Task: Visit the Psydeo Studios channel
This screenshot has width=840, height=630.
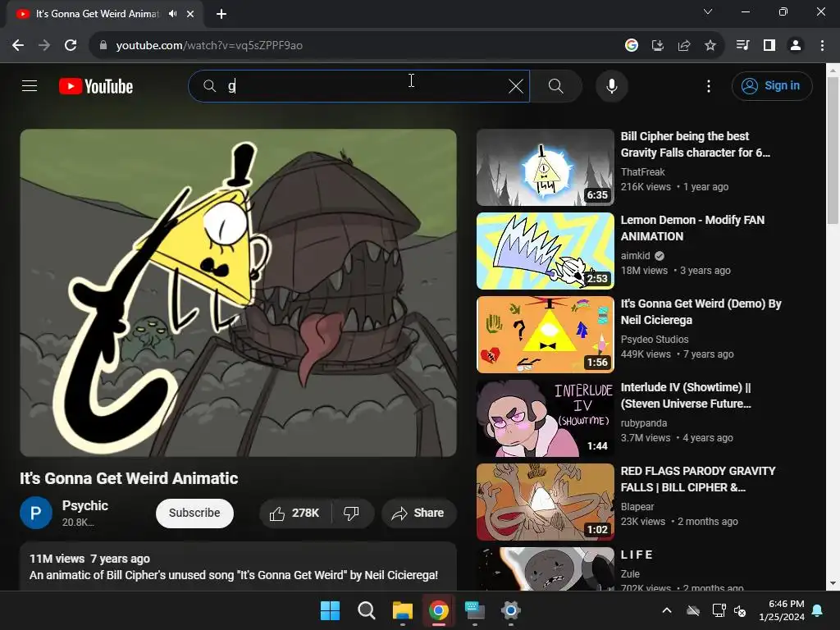Action: (x=655, y=339)
